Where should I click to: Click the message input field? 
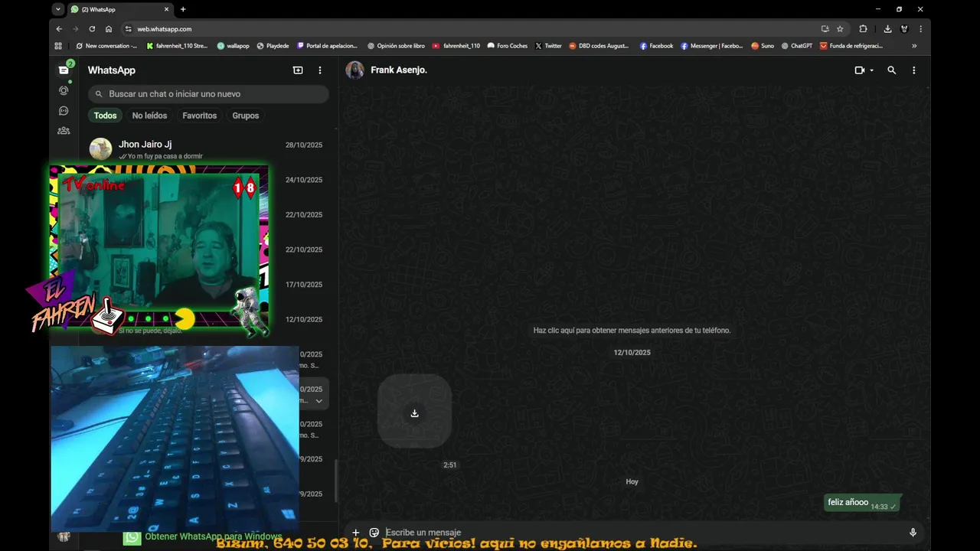click(x=643, y=533)
